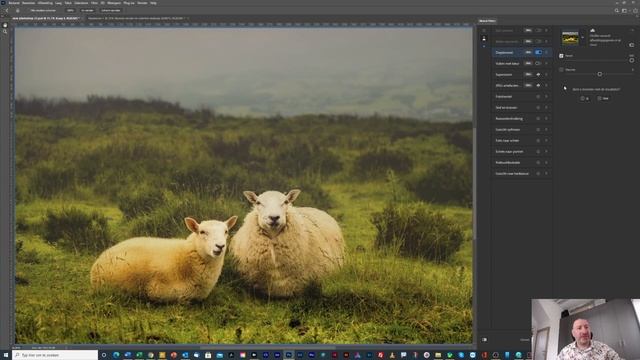Open the Help menu
The height and width of the screenshot is (360, 640).
(x=153, y=3)
